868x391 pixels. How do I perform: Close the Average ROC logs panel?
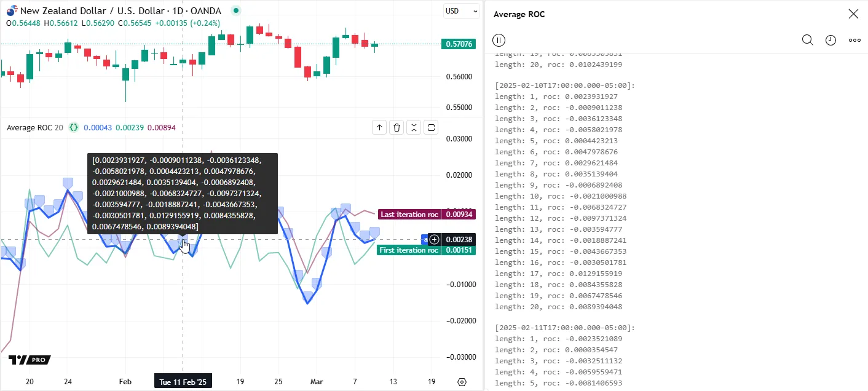click(x=853, y=14)
